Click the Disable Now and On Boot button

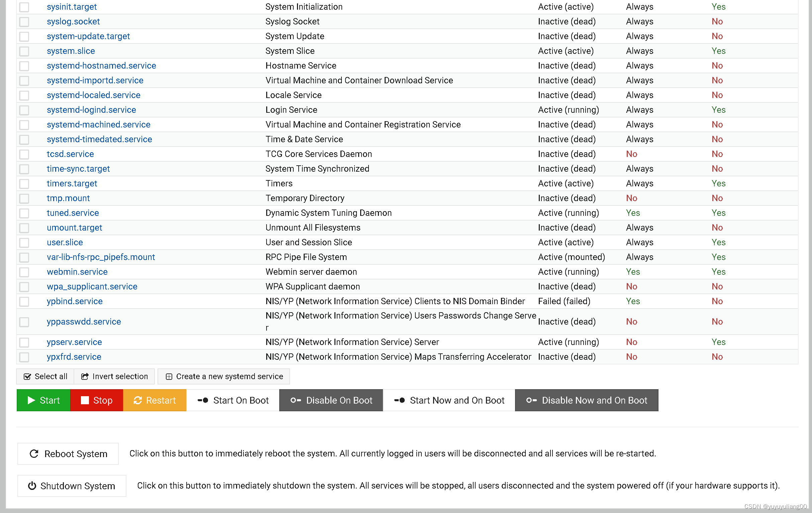point(587,400)
